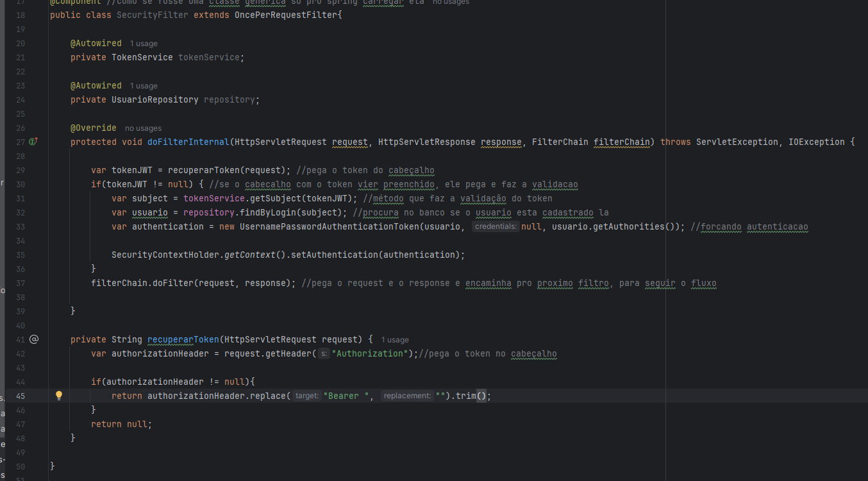Click the first @Autowired annotation on line 20
The height and width of the screenshot is (481, 868).
(x=96, y=43)
